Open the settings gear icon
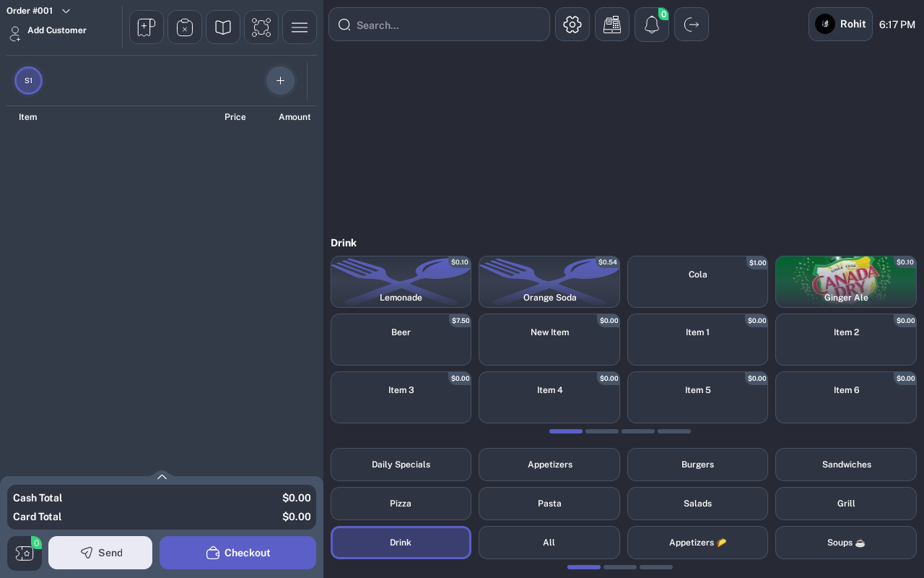This screenshot has width=924, height=578. (572, 25)
